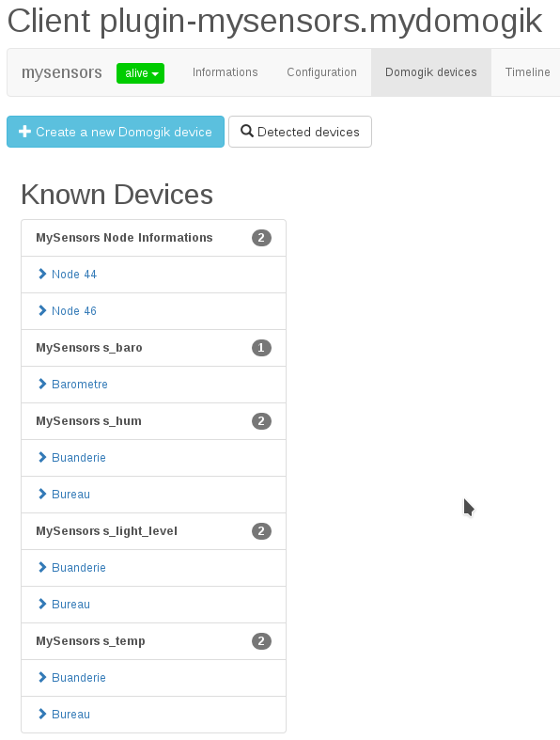Click chevron beside s_light_level Bureau

[42, 604]
